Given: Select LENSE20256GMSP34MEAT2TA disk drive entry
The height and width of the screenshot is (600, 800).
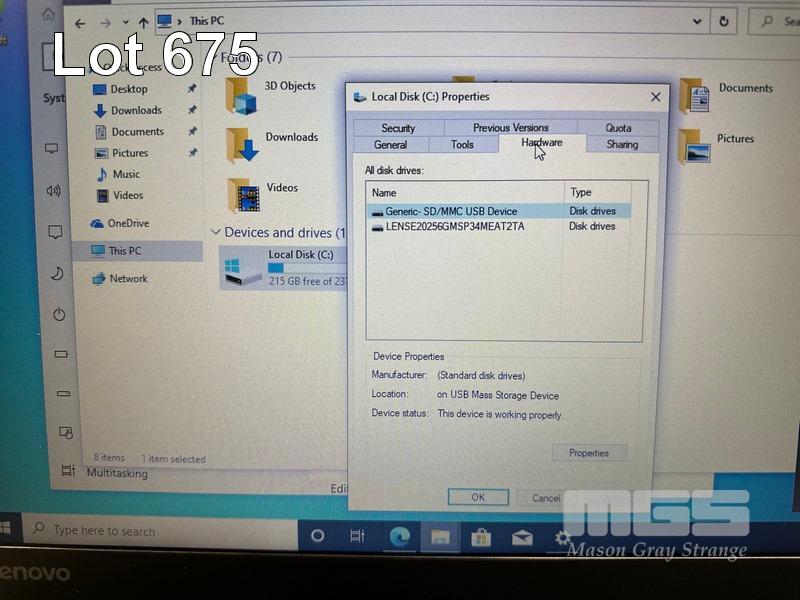Looking at the screenshot, I should tap(454, 227).
